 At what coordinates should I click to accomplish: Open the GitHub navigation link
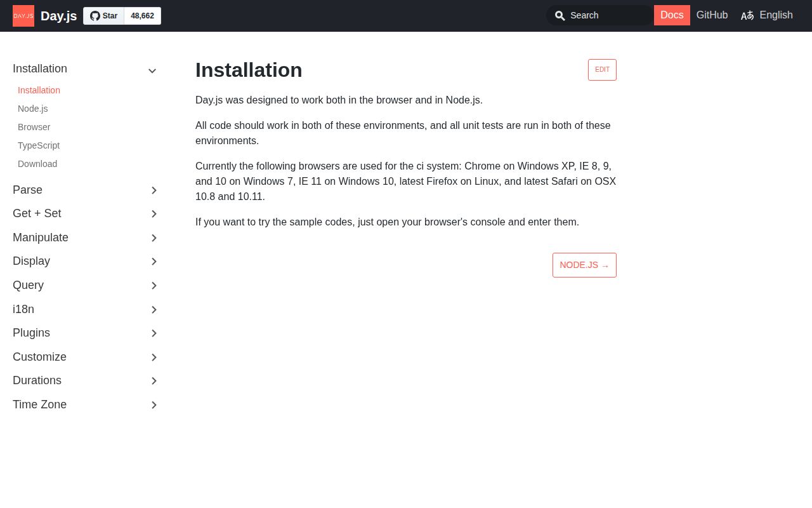712,15
